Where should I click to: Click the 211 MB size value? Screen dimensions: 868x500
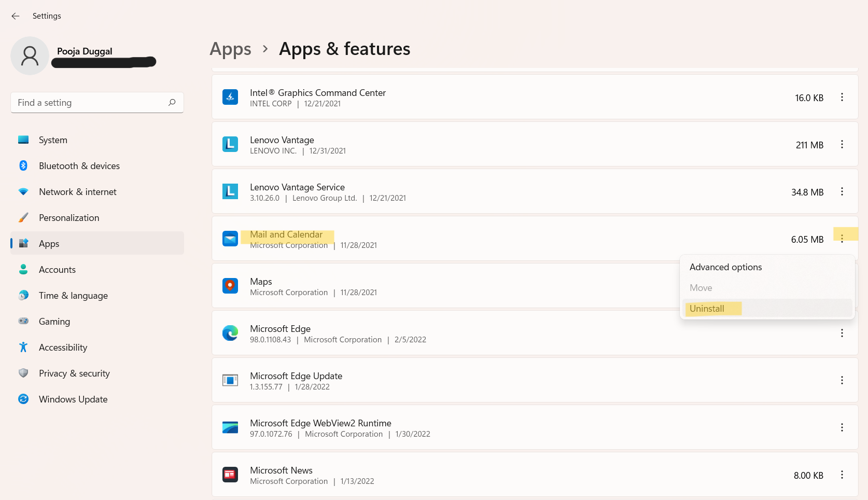pyautogui.click(x=809, y=145)
